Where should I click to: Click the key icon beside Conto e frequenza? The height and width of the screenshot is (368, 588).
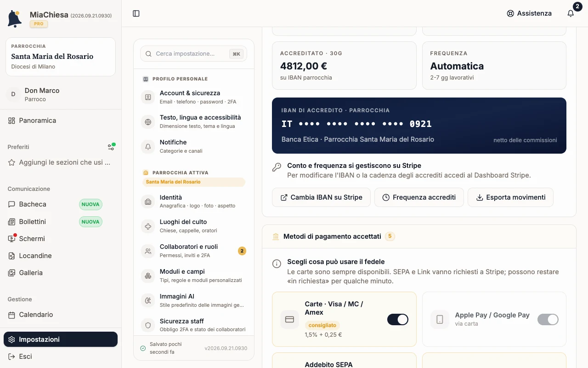click(x=277, y=167)
